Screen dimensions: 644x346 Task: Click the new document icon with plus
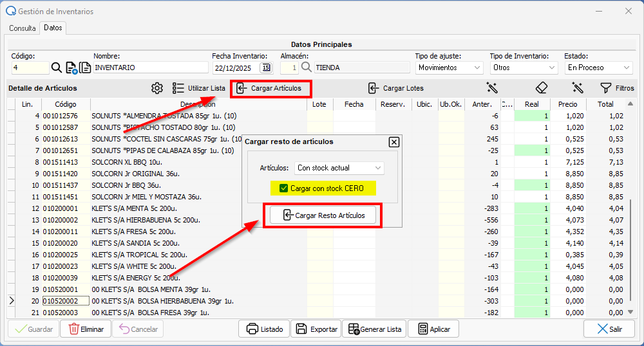(x=71, y=68)
